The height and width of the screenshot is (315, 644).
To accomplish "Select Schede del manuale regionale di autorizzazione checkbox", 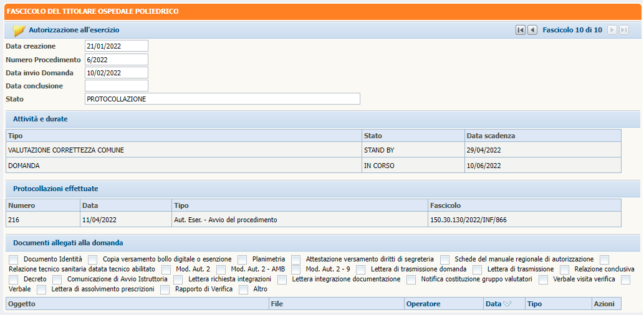I will coord(445,260).
